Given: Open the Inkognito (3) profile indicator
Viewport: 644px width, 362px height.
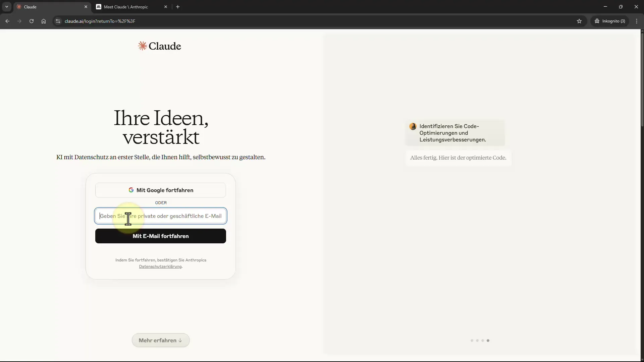Looking at the screenshot, I should (x=610, y=21).
